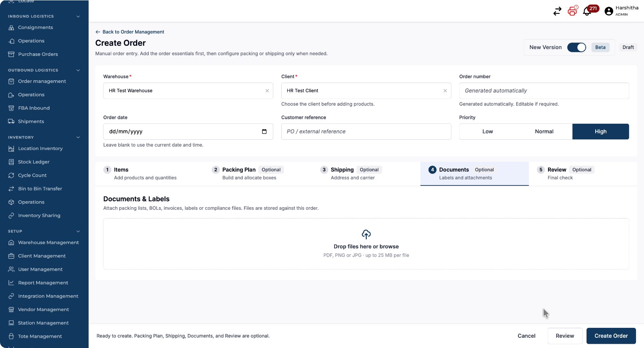Click the Cycle Count refresh icon
The height and width of the screenshot is (348, 644).
pyautogui.click(x=11, y=175)
